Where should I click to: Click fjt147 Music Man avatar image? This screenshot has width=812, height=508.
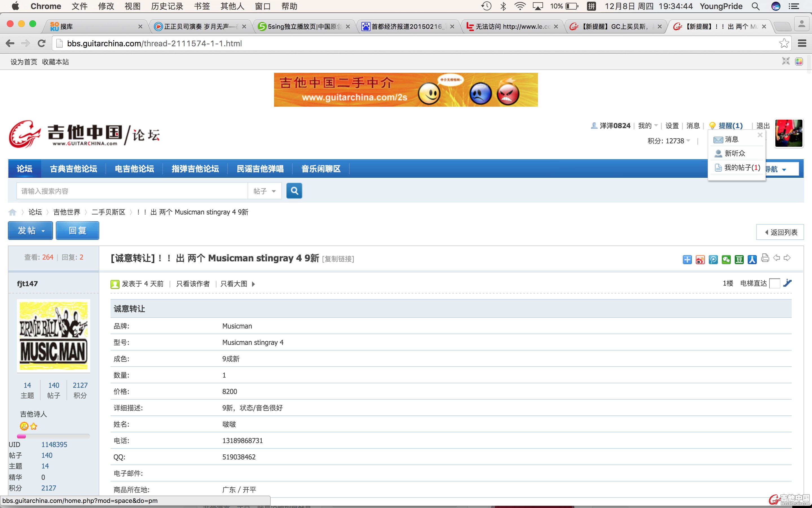click(x=54, y=336)
